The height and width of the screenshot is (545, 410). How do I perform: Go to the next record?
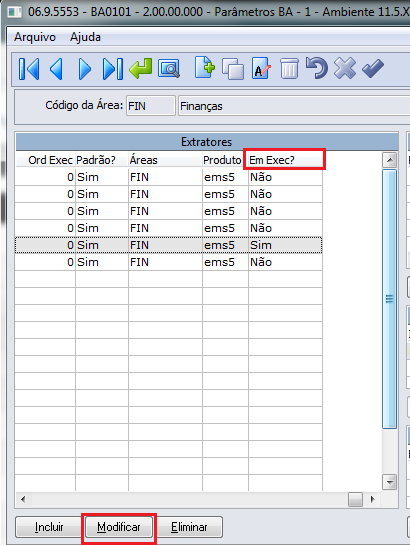[85, 68]
